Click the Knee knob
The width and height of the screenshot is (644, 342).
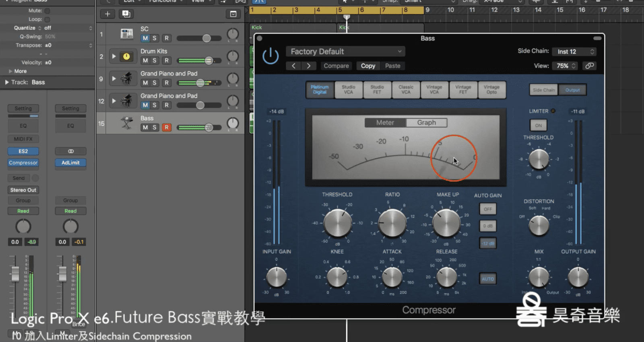[337, 277]
